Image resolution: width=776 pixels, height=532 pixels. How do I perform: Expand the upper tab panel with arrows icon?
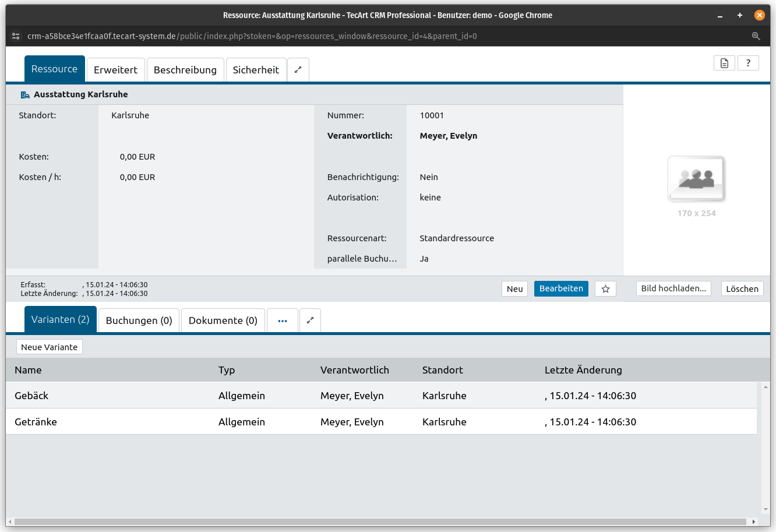pyautogui.click(x=298, y=69)
